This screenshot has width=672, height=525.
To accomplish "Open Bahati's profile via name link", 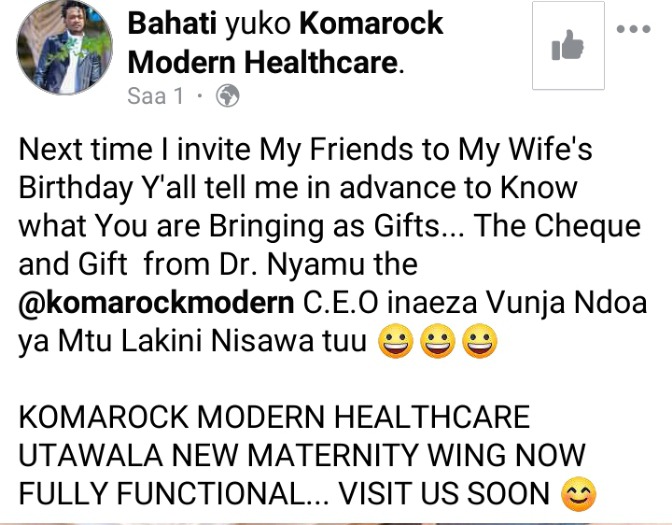I will (172, 23).
